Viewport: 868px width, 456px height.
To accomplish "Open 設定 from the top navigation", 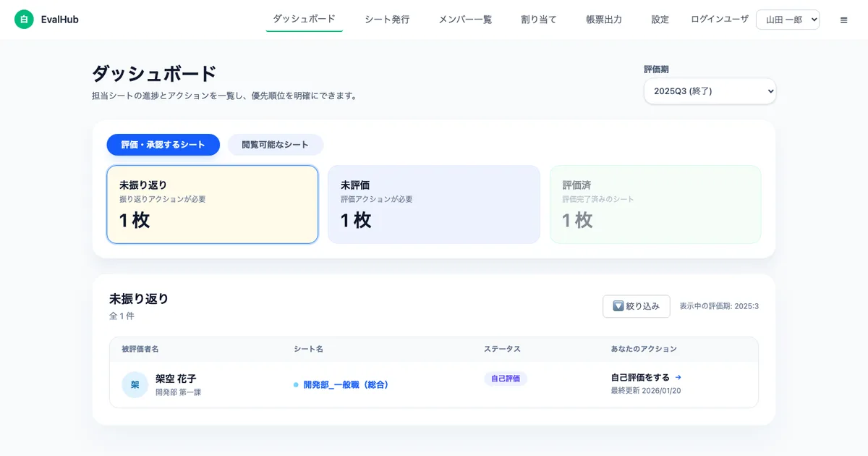I will [x=660, y=20].
